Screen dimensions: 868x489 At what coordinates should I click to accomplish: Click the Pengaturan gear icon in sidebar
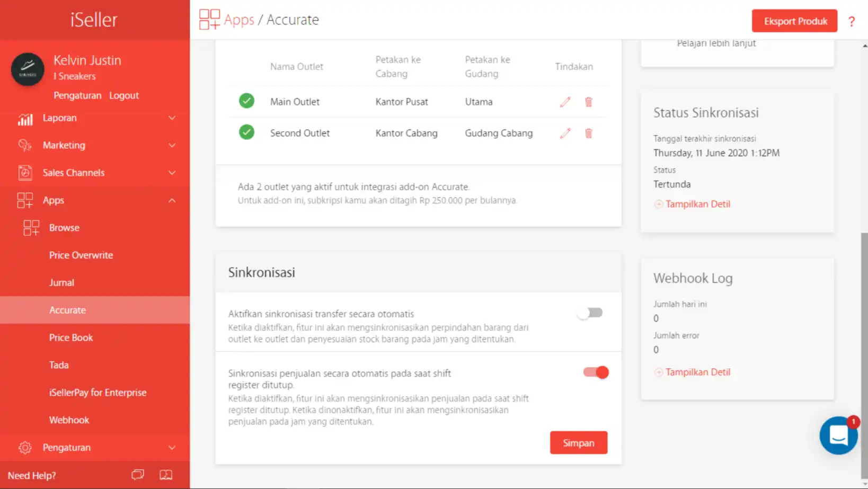tap(25, 448)
